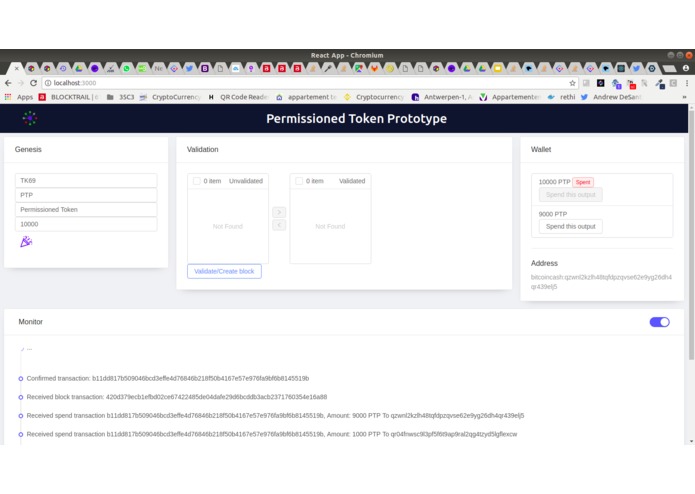Open the Apps bookmarks shortcut

coord(19,97)
